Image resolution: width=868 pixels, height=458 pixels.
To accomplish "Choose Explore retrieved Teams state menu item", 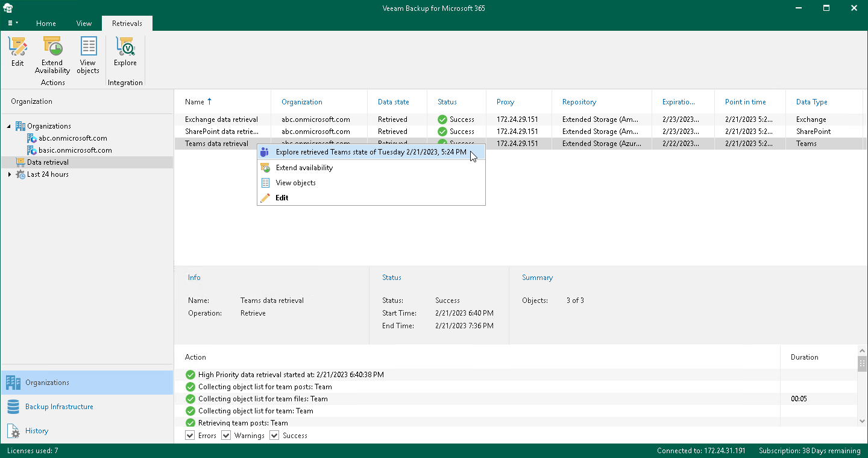I will pos(371,152).
